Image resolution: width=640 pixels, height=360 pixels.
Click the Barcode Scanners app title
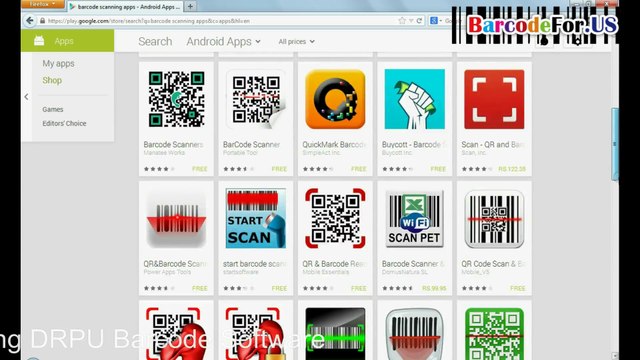pyautogui.click(x=173, y=144)
